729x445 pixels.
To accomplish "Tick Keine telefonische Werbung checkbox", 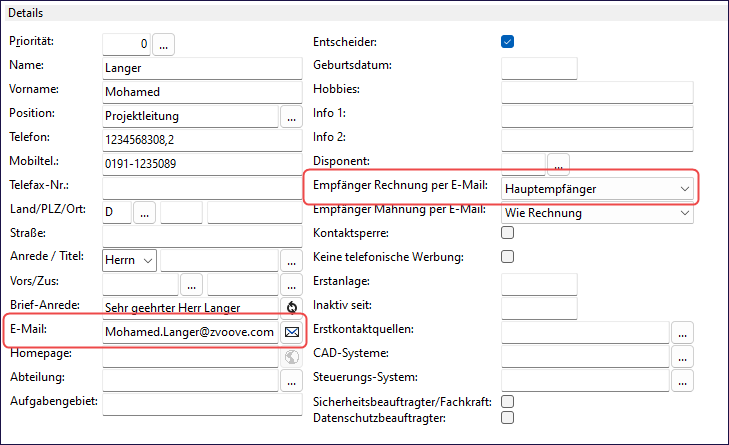I will (507, 257).
